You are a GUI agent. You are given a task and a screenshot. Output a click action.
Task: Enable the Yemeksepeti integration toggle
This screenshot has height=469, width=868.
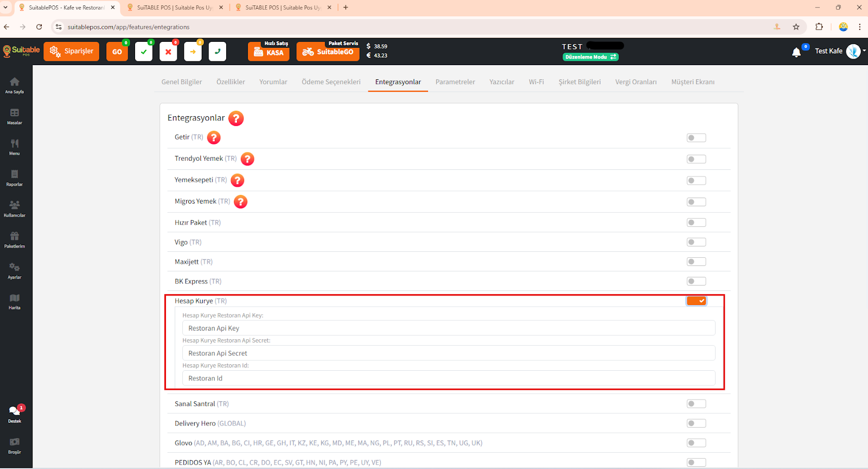click(x=696, y=181)
